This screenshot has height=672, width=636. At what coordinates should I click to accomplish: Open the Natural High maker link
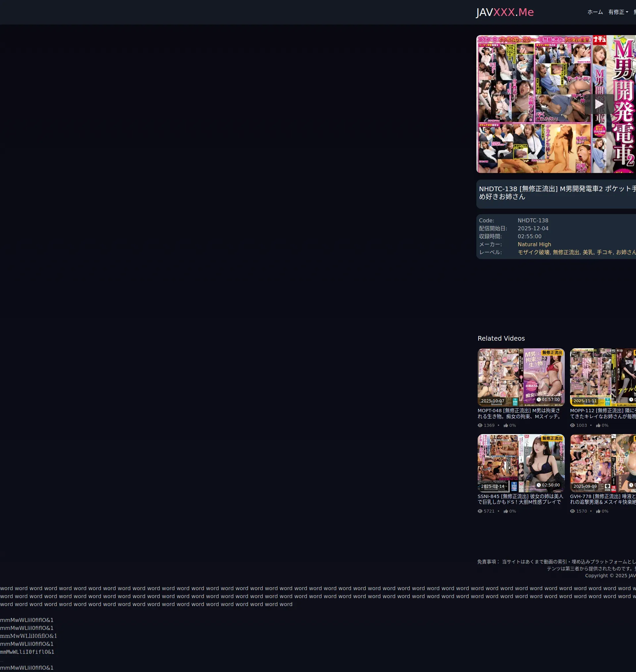click(534, 245)
